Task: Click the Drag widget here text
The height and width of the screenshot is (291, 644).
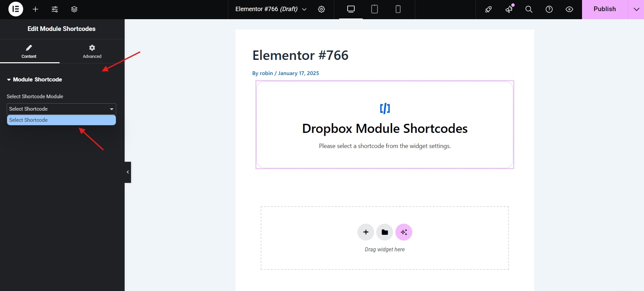Action: coord(385,249)
